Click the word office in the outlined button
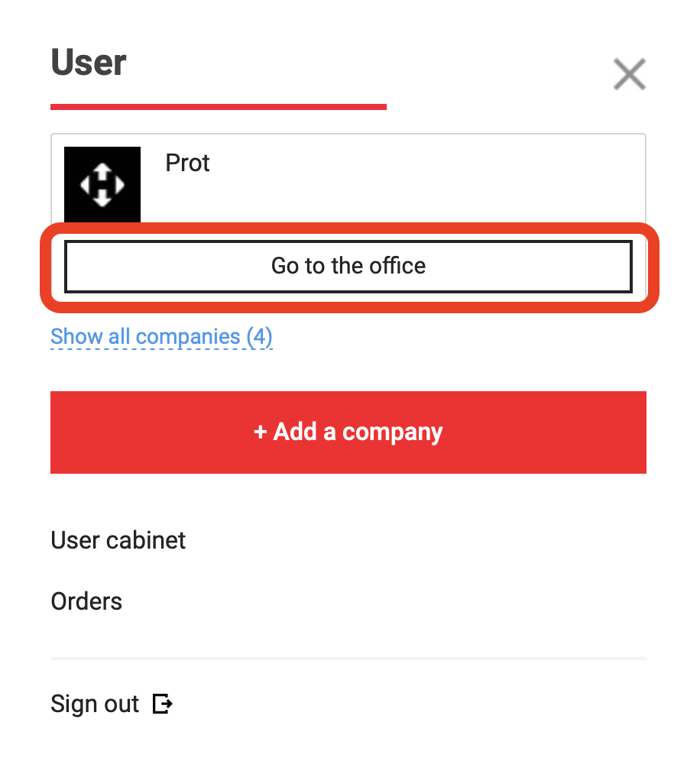This screenshot has width=700, height=761. click(397, 266)
